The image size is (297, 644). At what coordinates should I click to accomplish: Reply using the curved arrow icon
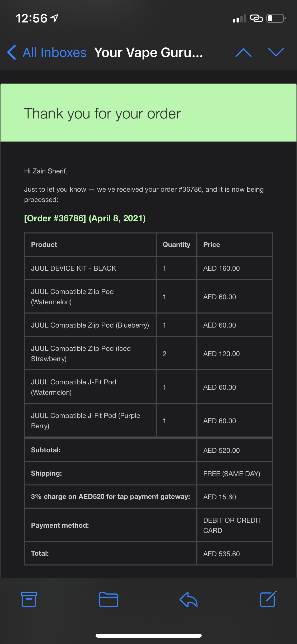(x=188, y=599)
